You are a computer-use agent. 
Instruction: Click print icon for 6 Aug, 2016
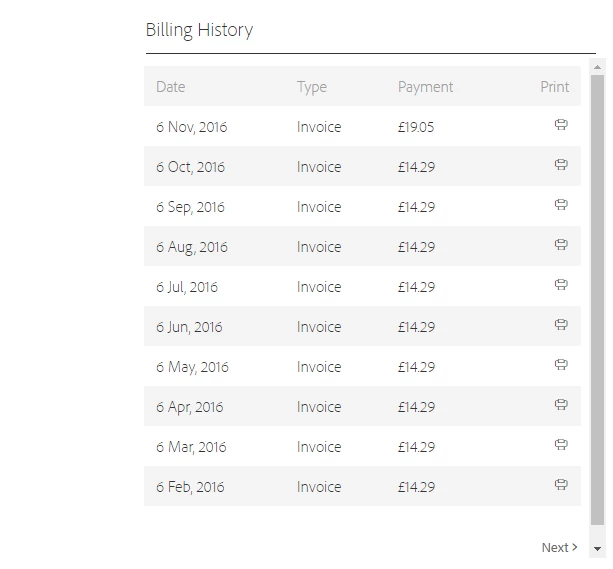[561, 245]
